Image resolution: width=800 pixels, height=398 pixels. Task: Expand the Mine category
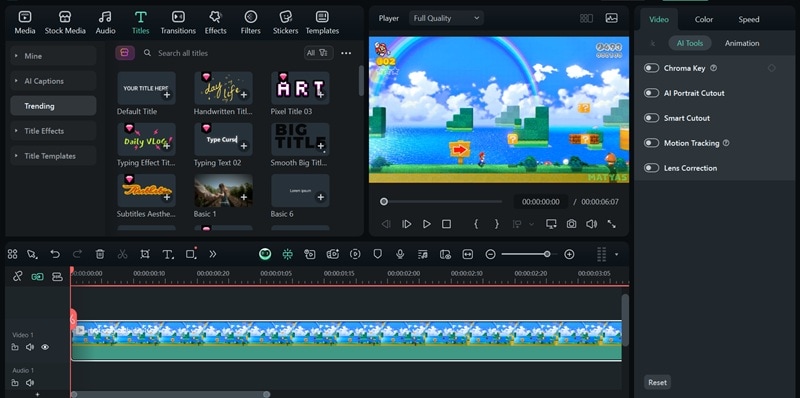click(x=53, y=56)
